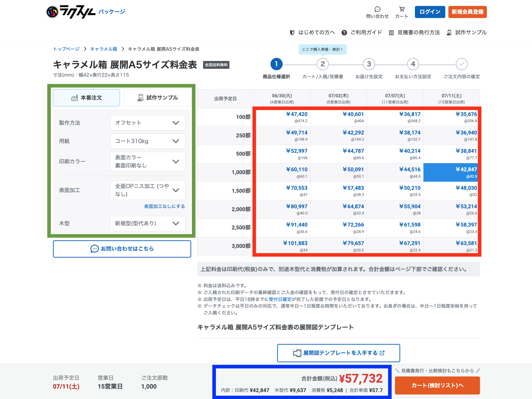Screen dimensions: 532x399
Task: Select price ¥52,997 for 500部
Action: tap(282, 154)
